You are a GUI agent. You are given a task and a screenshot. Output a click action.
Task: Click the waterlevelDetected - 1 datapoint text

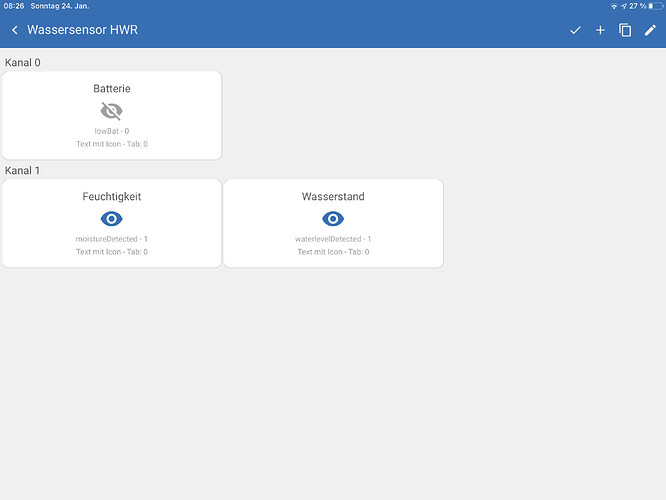point(333,239)
